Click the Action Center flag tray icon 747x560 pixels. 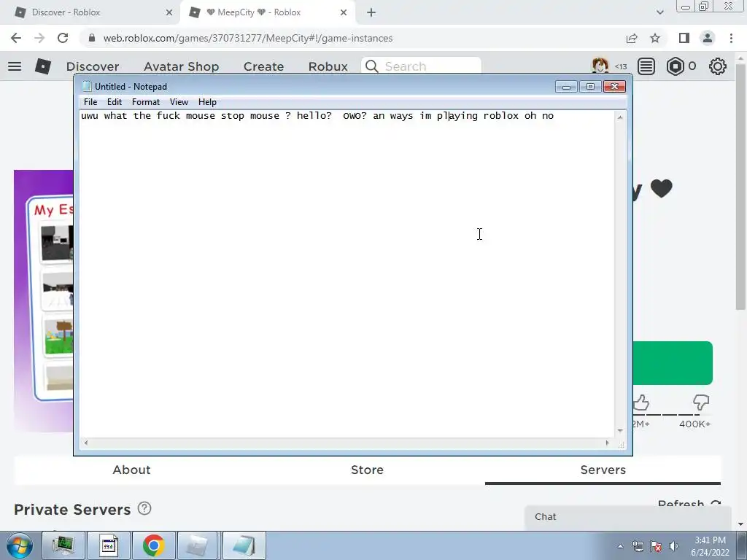tap(656, 546)
